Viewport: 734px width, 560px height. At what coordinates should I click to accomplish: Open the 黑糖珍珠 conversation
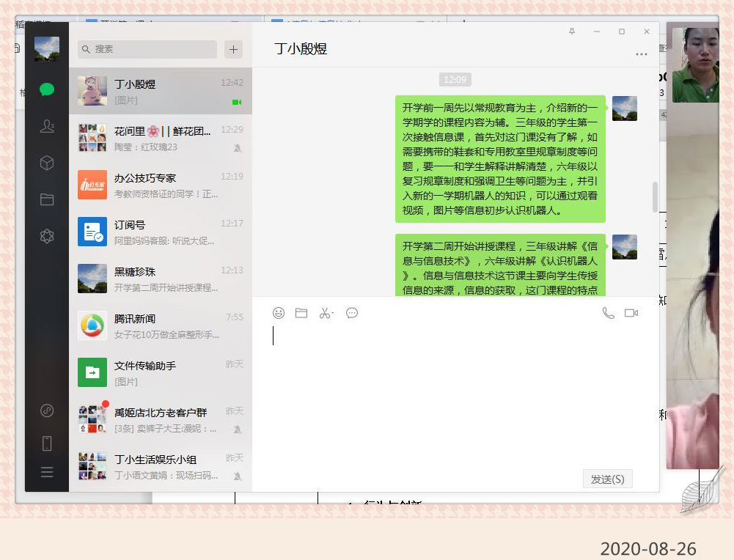tap(161, 279)
